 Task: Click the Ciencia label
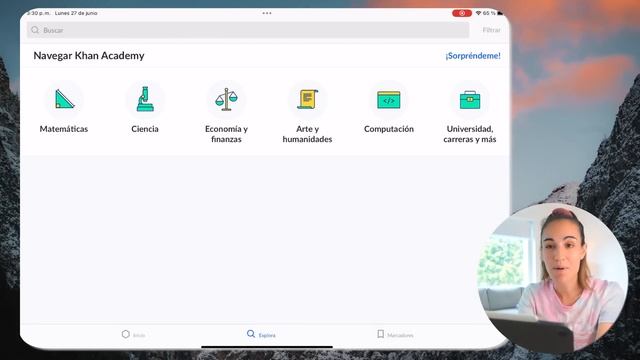click(145, 129)
